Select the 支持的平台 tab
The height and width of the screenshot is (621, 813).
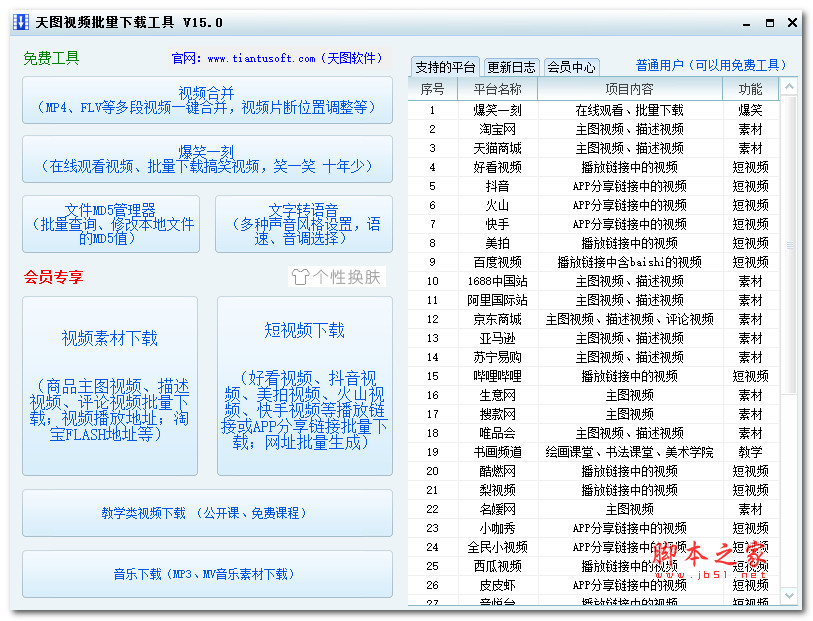point(445,67)
